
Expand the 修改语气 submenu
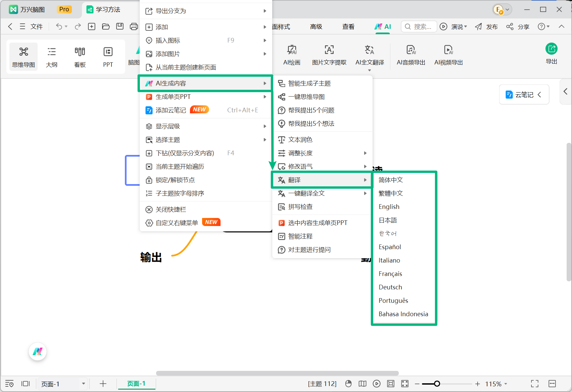point(323,166)
